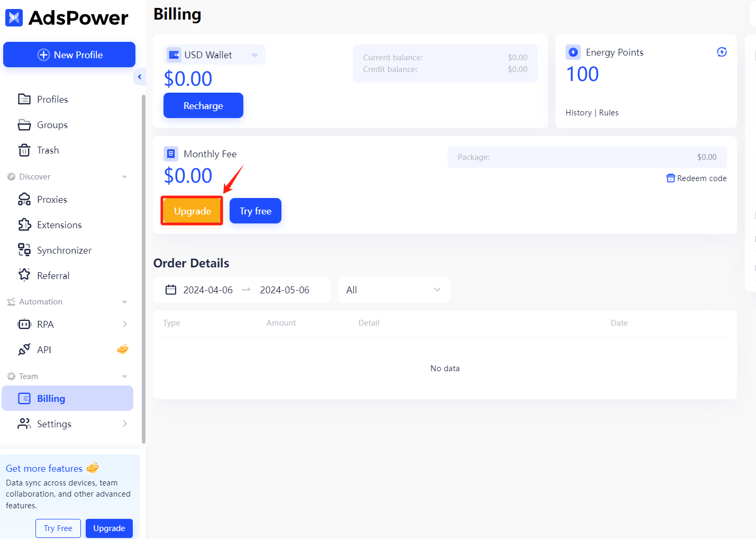Collapse the Team section
This screenshot has width=756, height=539.
(x=125, y=376)
